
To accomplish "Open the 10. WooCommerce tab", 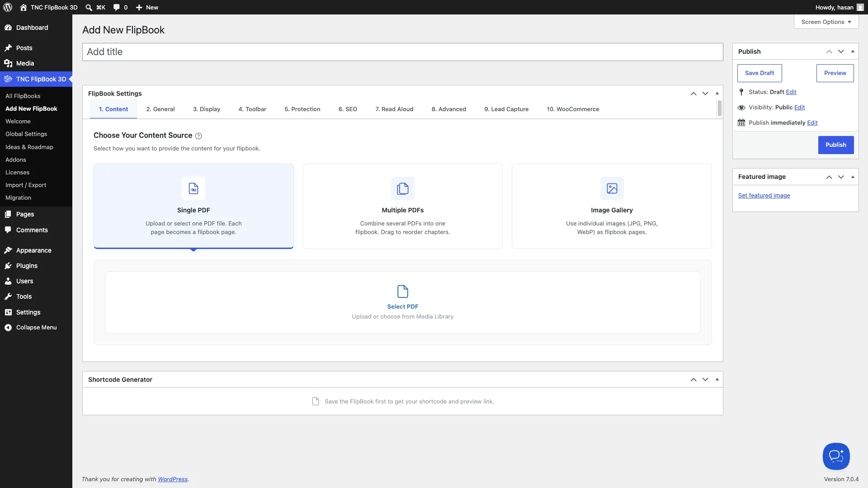I will coord(573,109).
